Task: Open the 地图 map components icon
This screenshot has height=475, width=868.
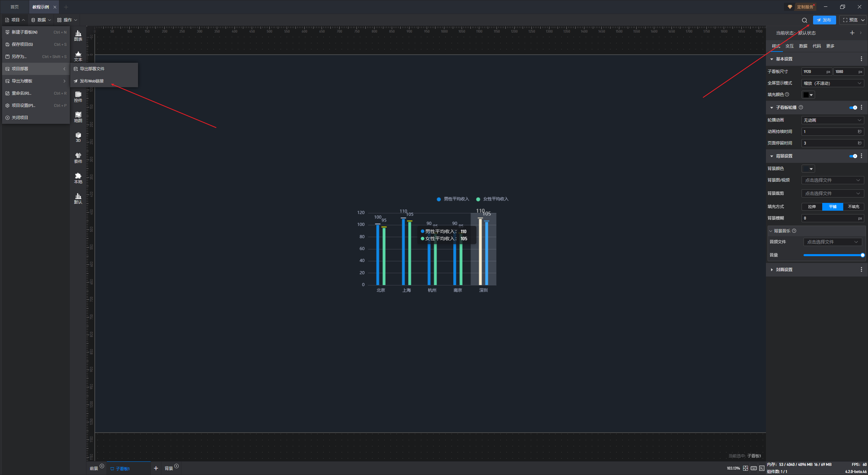Action: [78, 117]
